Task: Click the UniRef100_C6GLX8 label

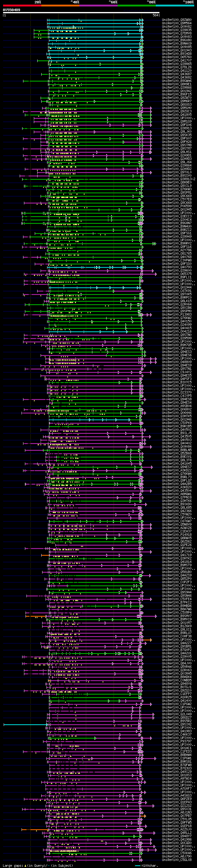Action: click(x=177, y=860)
